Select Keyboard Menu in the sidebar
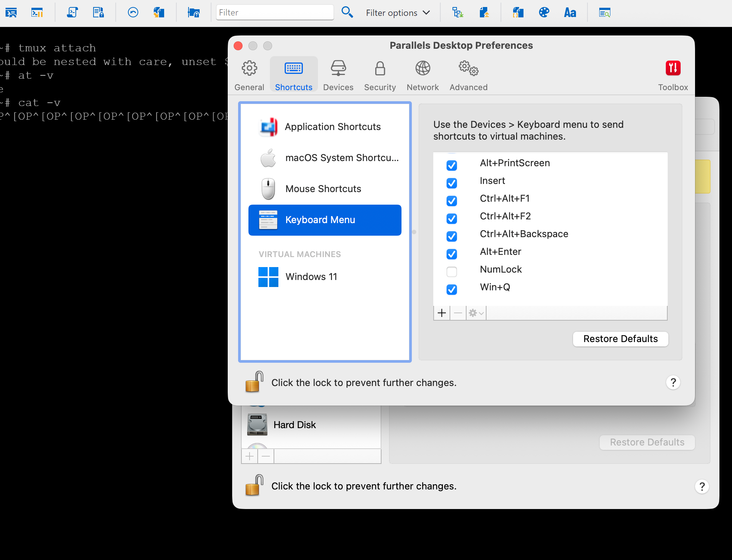Viewport: 732px width, 560px height. pyautogui.click(x=325, y=220)
